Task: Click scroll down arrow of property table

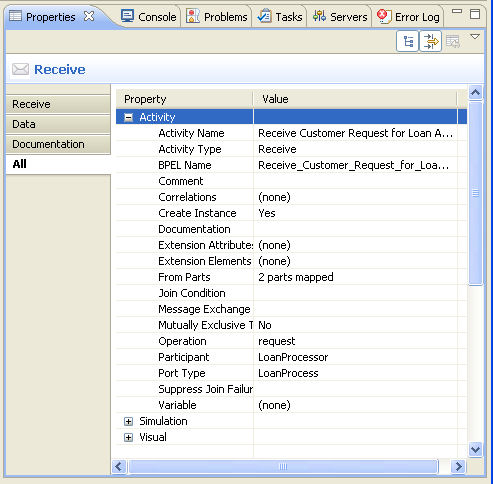Action: (475, 450)
